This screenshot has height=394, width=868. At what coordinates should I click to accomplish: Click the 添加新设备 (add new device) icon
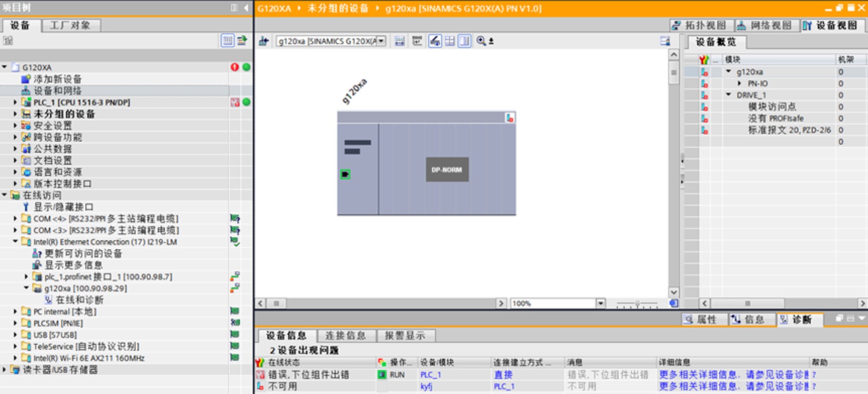click(x=26, y=79)
